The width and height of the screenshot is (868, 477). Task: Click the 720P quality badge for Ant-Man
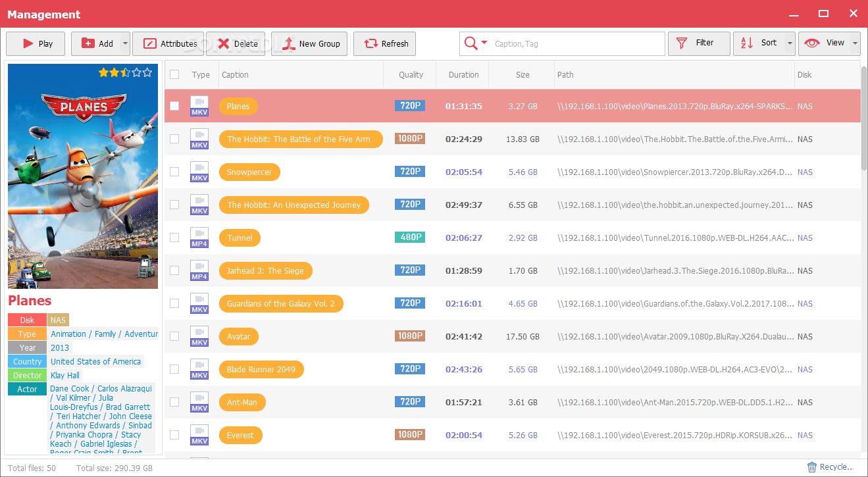point(410,401)
